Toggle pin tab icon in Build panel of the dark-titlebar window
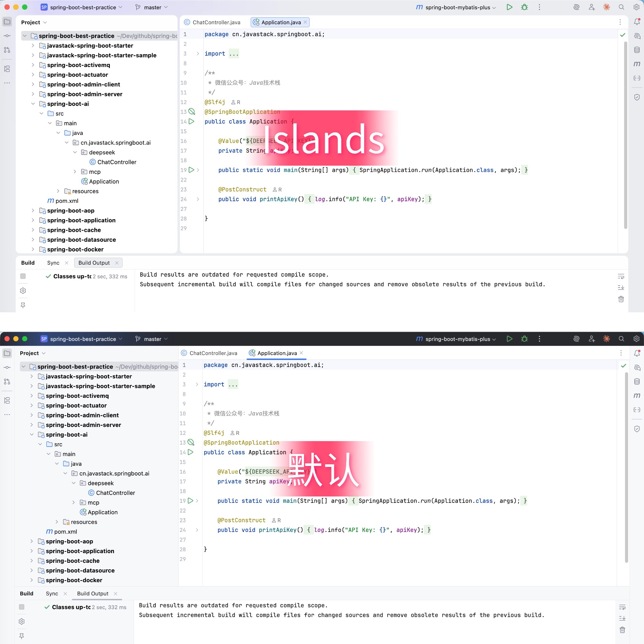This screenshot has width=644, height=644. [x=22, y=636]
